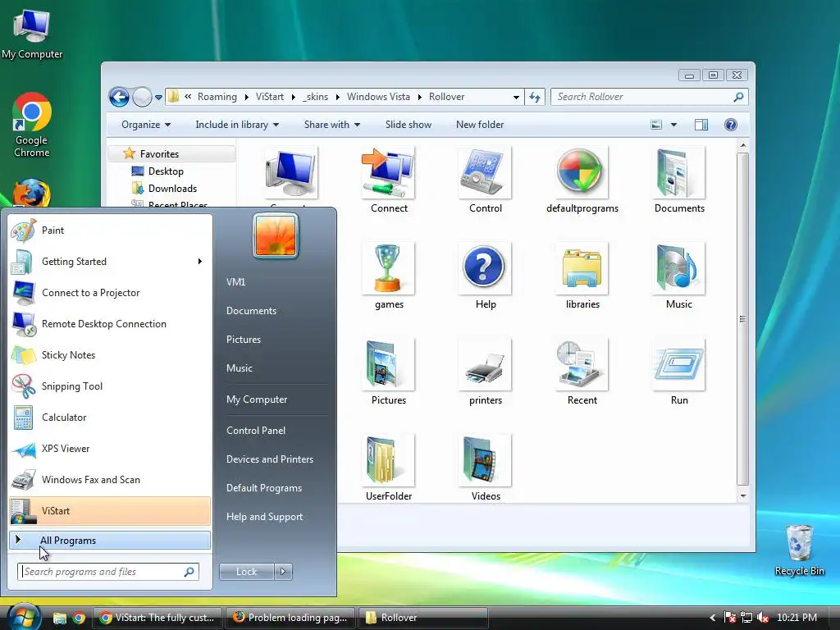Viewport: 840px width, 630px height.
Task: Open Devices and Printers
Action: coord(269,459)
